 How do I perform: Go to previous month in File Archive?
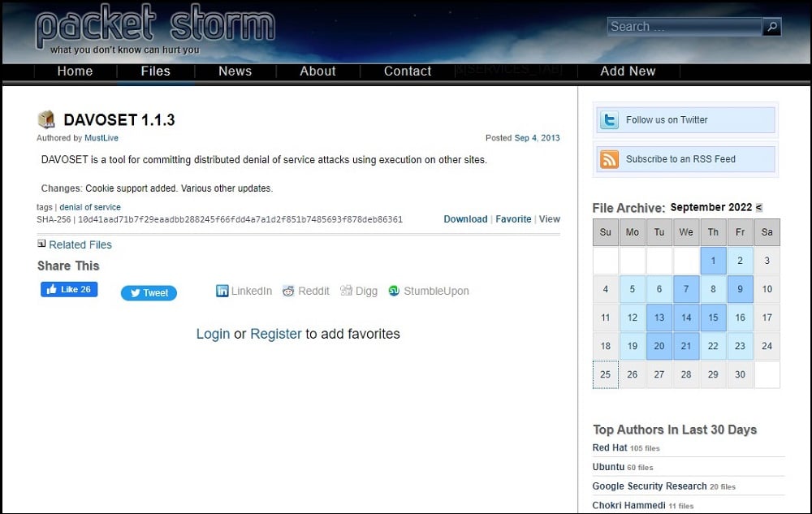(x=759, y=208)
